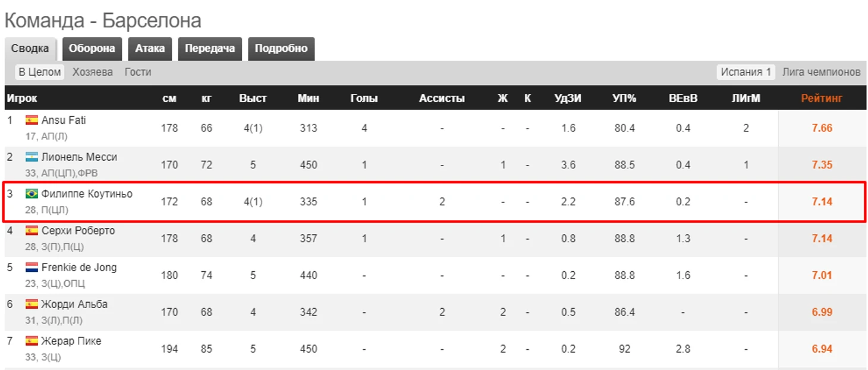The height and width of the screenshot is (370, 868).
Task: Select the Хозяева filter
Action: [x=93, y=72]
